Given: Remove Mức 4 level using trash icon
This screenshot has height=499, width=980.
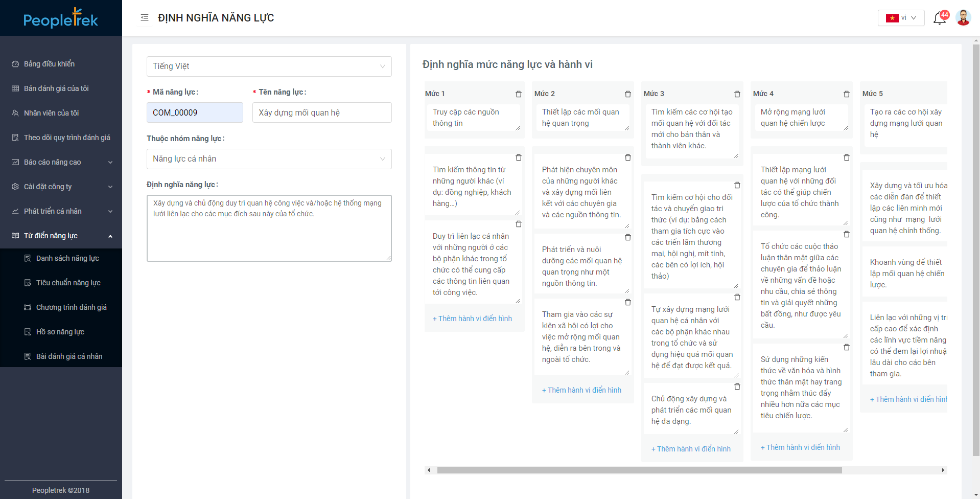Looking at the screenshot, I should click(846, 94).
